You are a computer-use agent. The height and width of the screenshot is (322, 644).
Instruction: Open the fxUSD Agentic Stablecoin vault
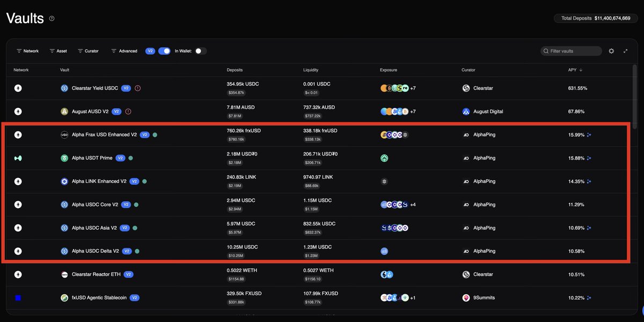point(99,297)
